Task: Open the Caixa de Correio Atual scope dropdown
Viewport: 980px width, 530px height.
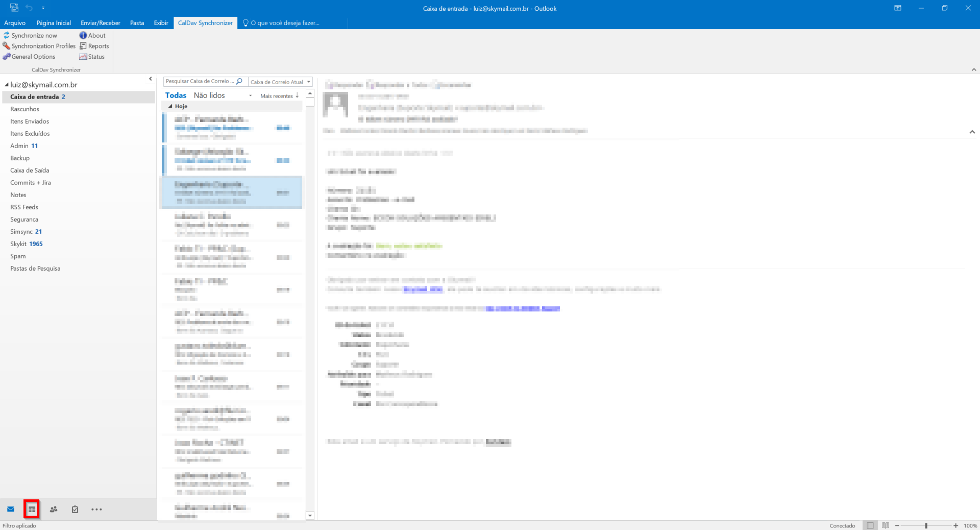Action: point(280,82)
